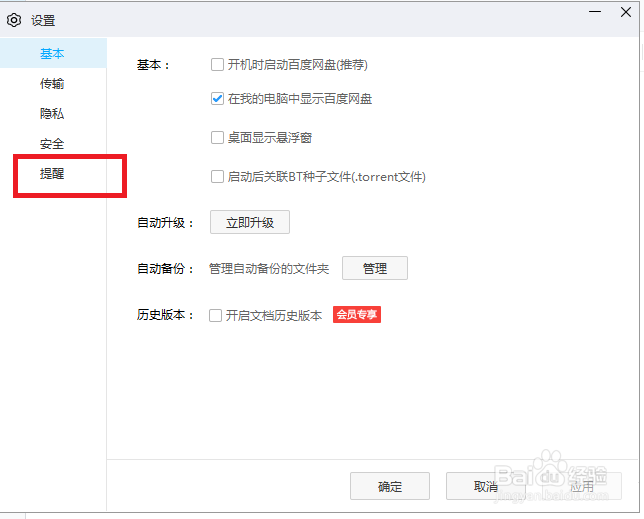Click the 自动升级 label
This screenshot has height=519, width=644.
[x=165, y=223]
